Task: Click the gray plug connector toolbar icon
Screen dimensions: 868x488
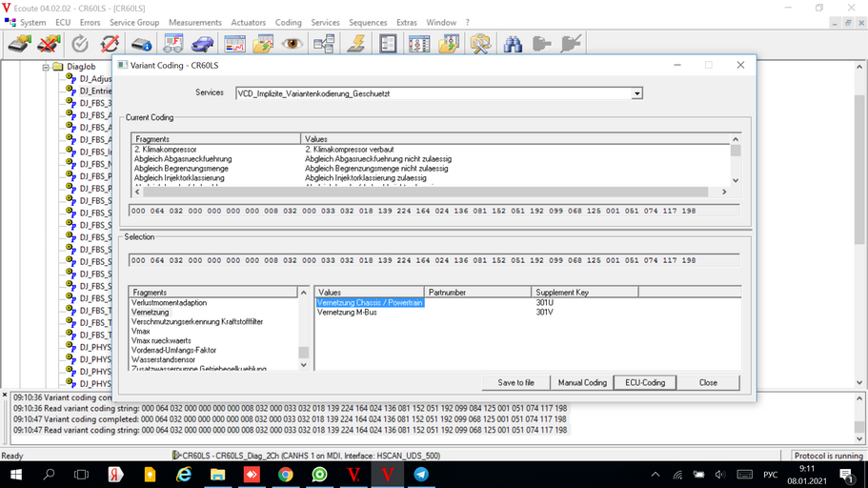Action: [x=541, y=44]
